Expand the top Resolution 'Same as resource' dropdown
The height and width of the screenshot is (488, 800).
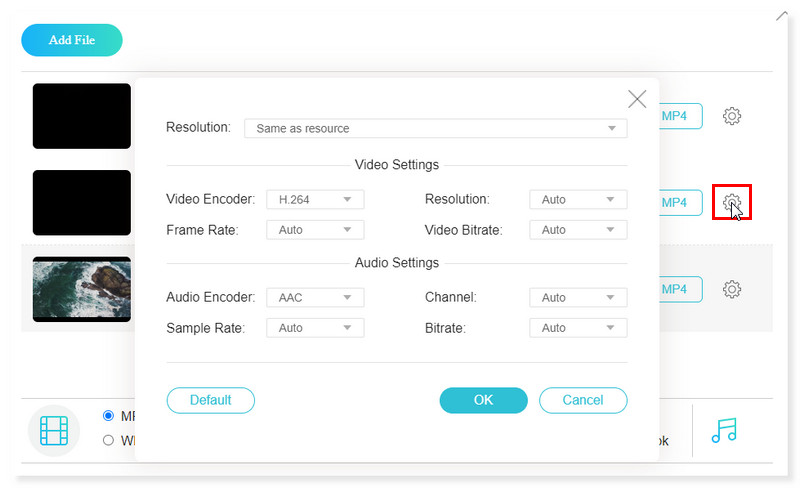click(435, 128)
